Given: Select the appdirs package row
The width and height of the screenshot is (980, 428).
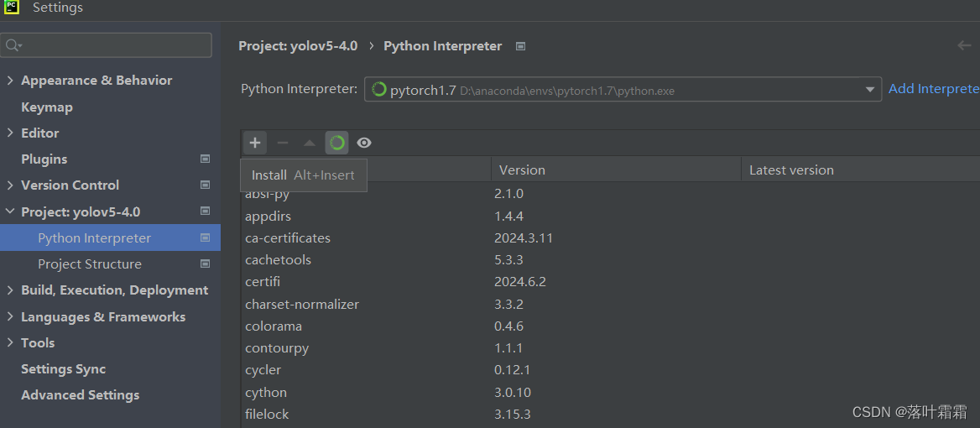Looking at the screenshot, I should click(x=610, y=217).
